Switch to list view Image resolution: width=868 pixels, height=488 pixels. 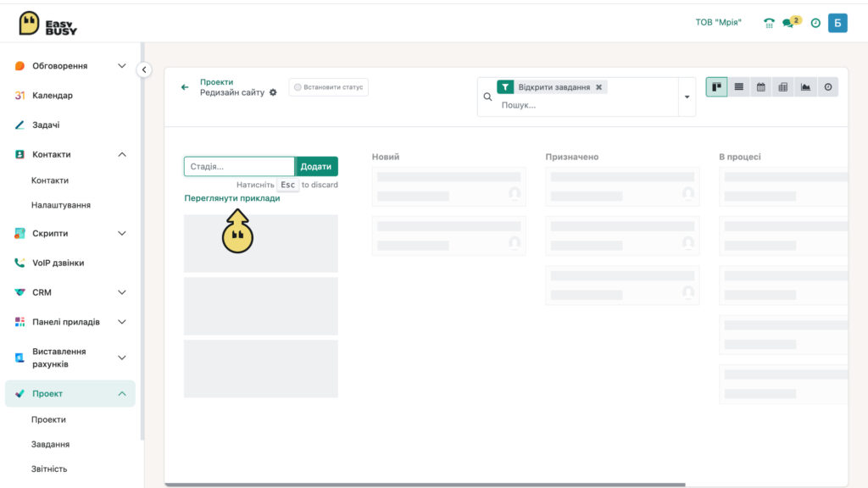coord(738,87)
